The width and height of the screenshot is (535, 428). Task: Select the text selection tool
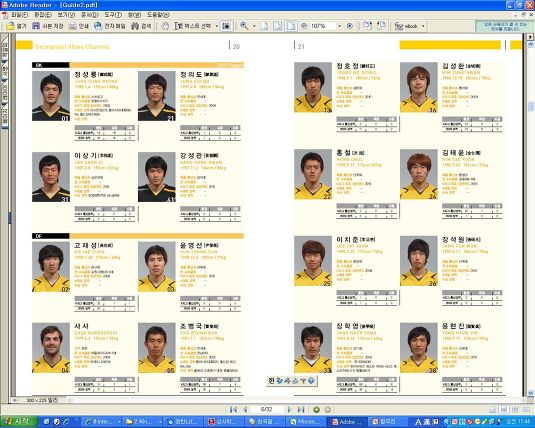coord(193,26)
